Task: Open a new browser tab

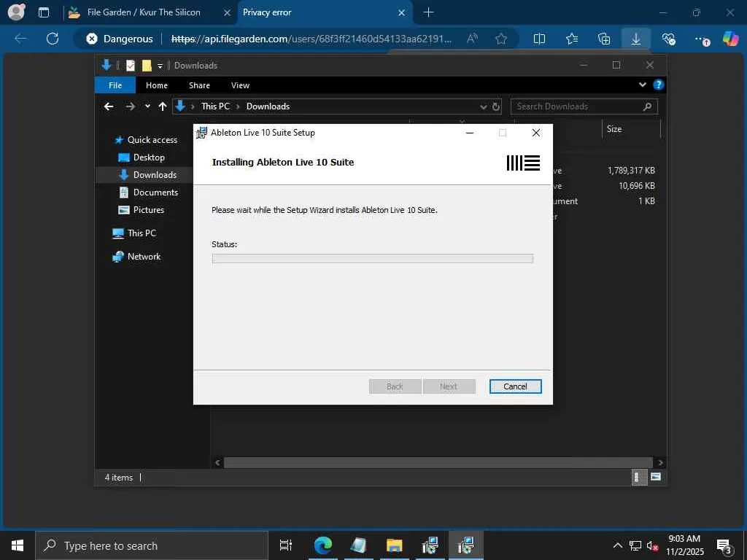Action: [x=428, y=12]
